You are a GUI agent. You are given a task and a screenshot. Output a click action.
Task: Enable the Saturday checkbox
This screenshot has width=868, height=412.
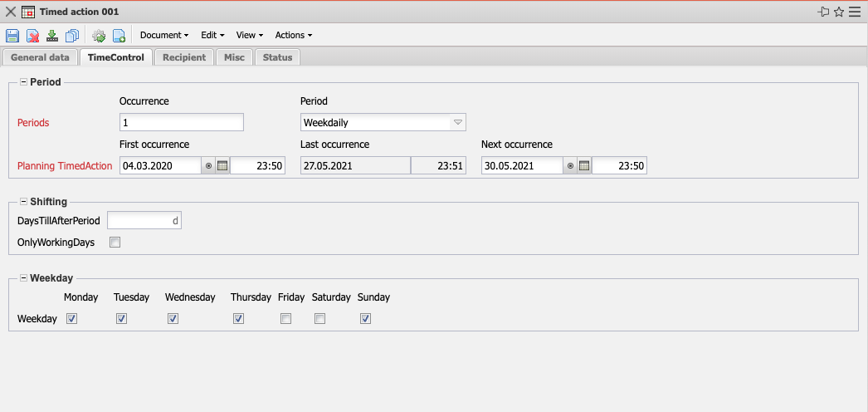point(320,318)
